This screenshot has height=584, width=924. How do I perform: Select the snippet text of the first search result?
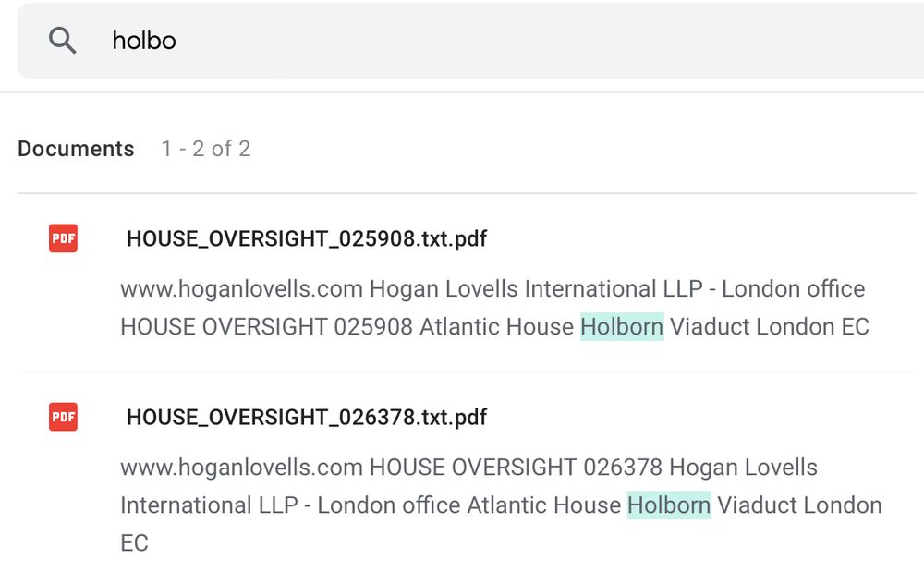pyautogui.click(x=492, y=308)
